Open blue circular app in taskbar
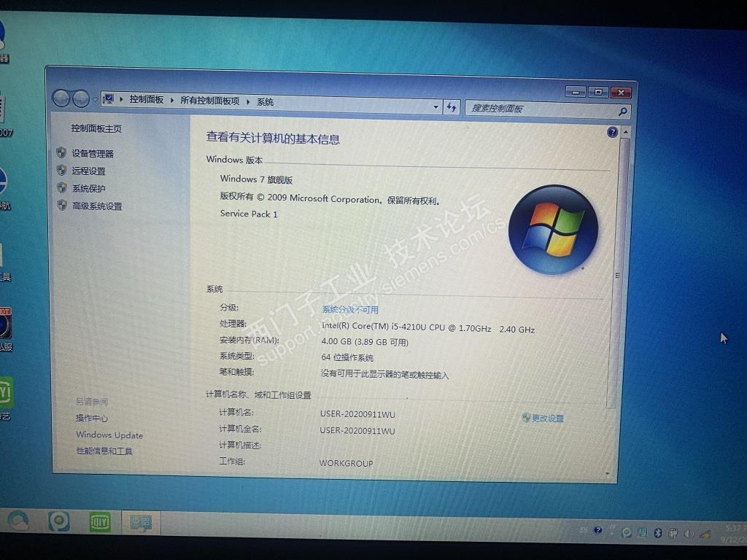The height and width of the screenshot is (560, 747). pyautogui.click(x=59, y=522)
